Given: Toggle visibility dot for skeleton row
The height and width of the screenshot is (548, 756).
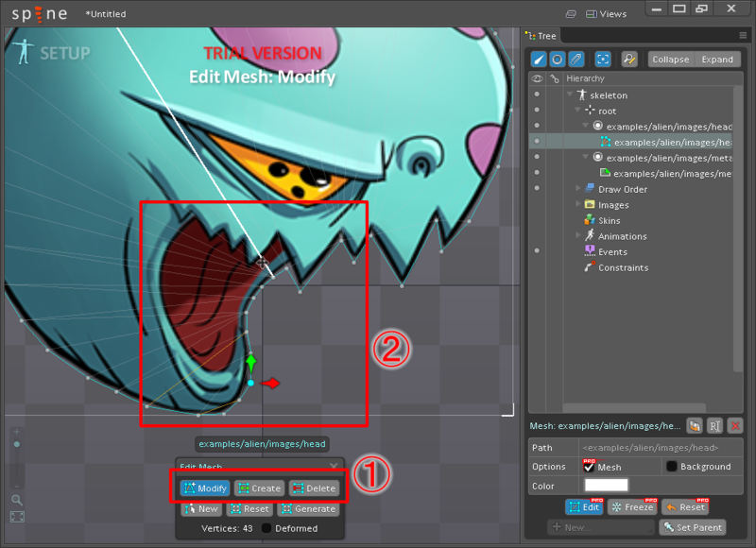Looking at the screenshot, I should point(537,94).
